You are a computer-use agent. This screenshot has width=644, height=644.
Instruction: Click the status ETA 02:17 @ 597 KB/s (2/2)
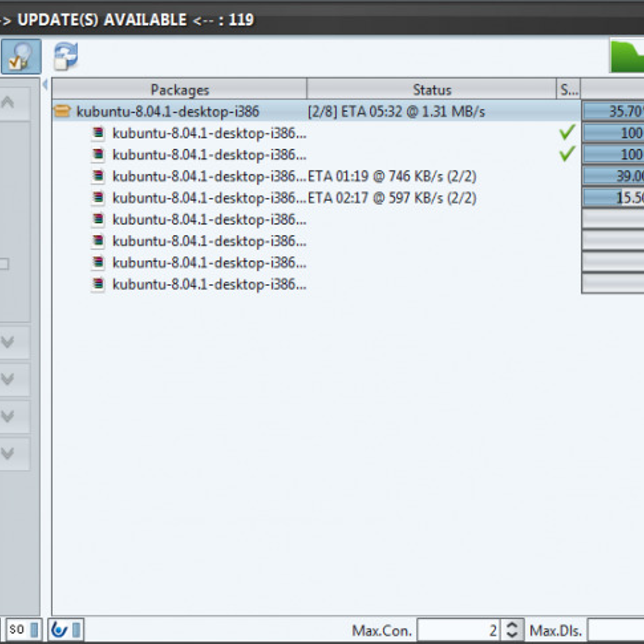(392, 198)
